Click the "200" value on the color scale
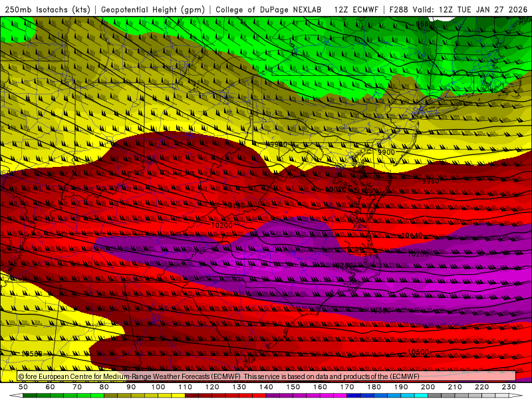This screenshot has width=532, height=399. click(428, 387)
